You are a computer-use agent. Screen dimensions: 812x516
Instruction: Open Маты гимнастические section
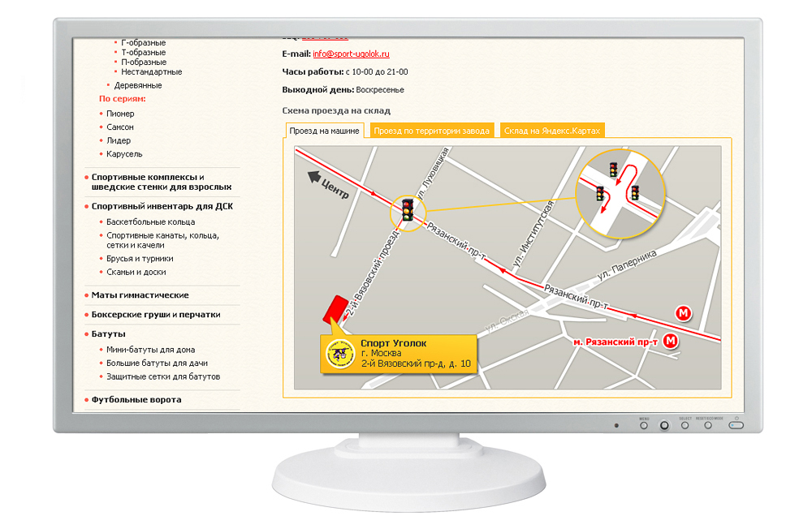coord(140,295)
